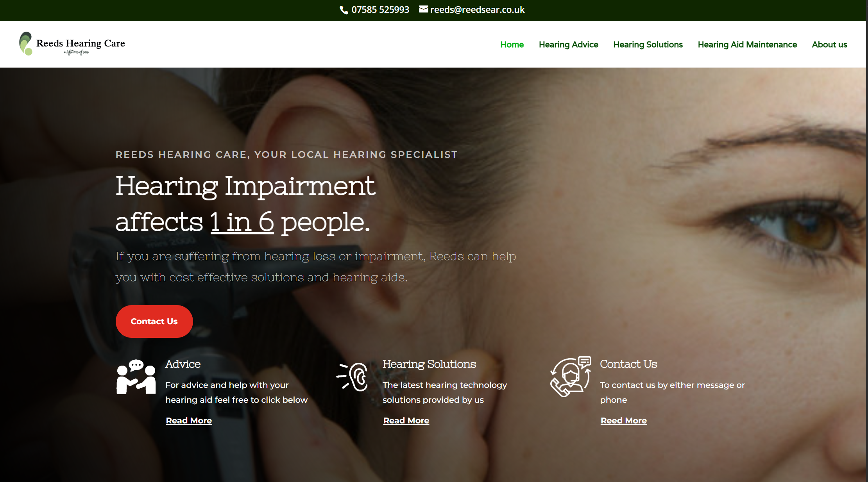868x482 pixels.
Task: Click the Hearing Solutions section heading
Action: coord(429,364)
